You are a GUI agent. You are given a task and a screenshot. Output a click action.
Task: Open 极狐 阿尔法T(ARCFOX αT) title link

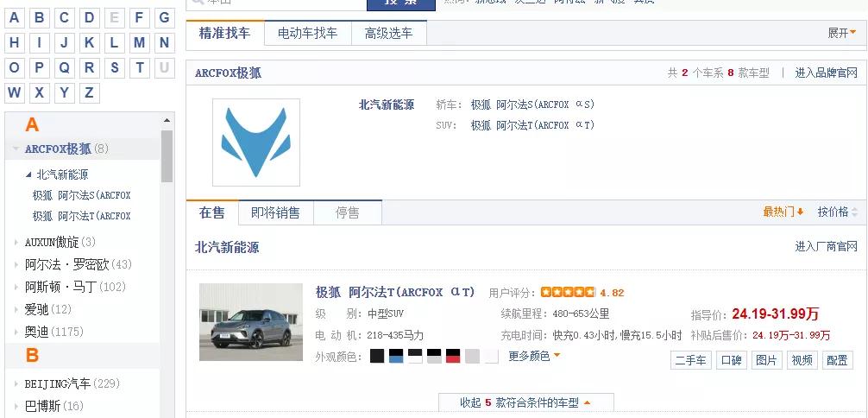point(395,292)
